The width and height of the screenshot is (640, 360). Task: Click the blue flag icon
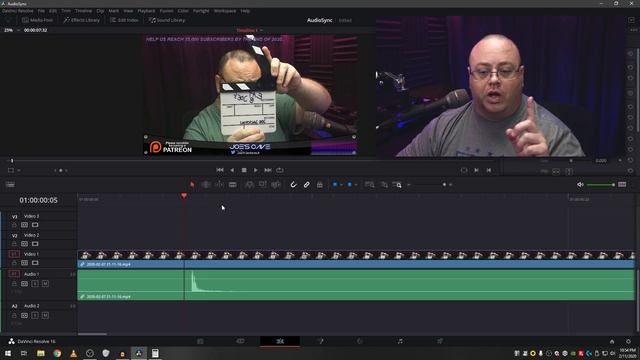point(335,185)
